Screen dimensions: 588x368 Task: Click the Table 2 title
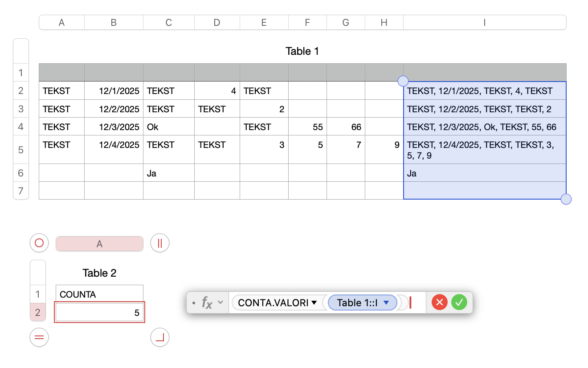99,273
